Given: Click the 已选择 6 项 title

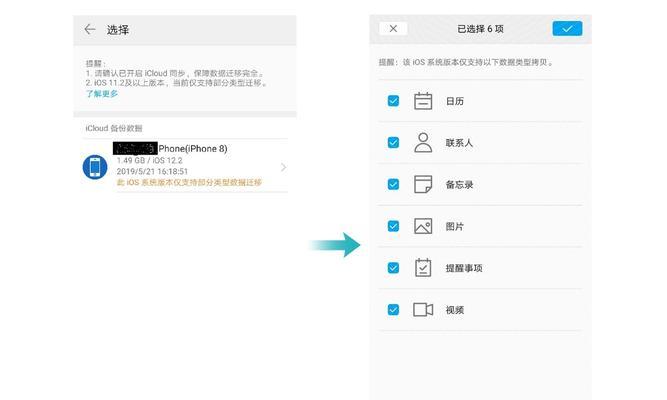Looking at the screenshot, I should (480, 29).
